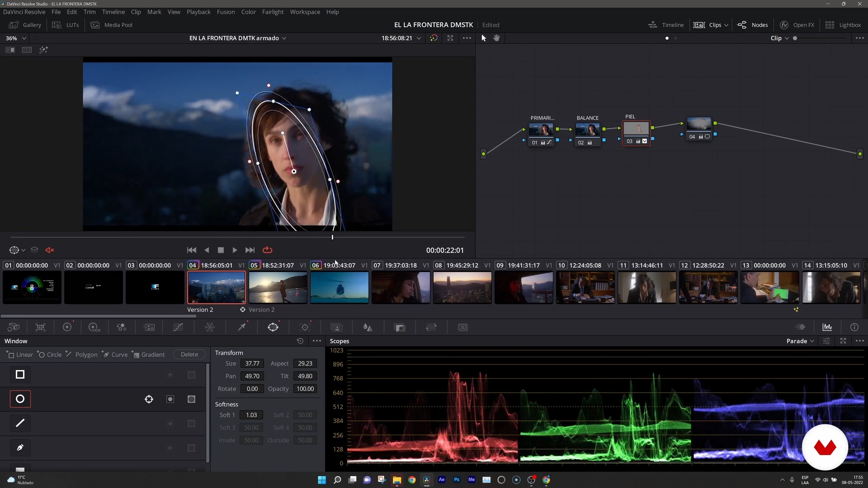Unmute the viewer audio
The image size is (868, 488).
click(50, 250)
